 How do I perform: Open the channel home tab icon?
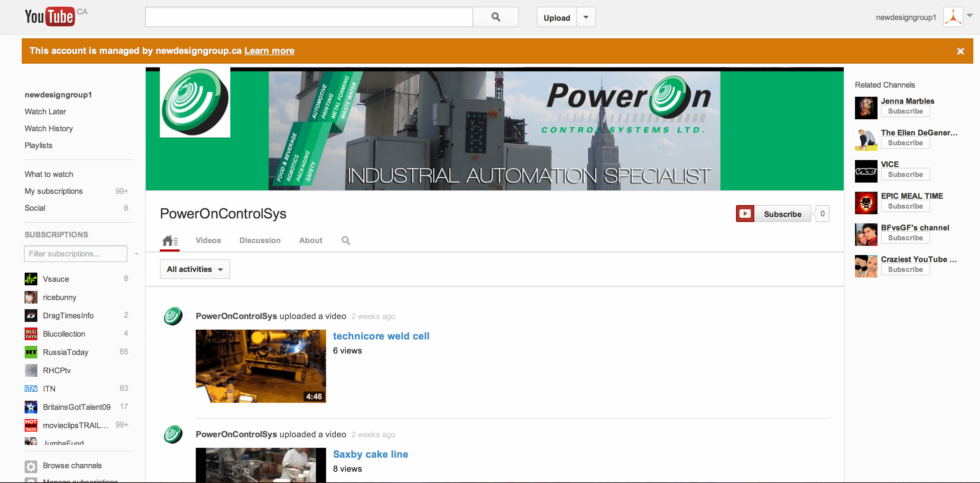170,241
